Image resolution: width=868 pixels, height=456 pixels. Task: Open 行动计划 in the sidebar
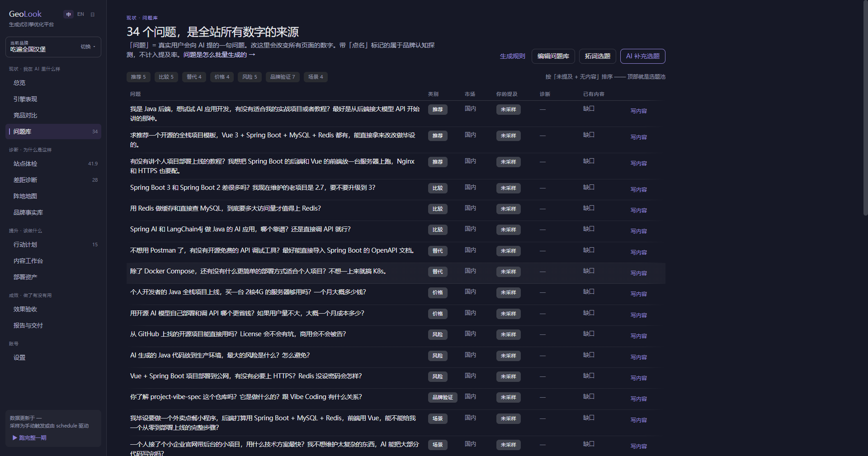click(53, 244)
